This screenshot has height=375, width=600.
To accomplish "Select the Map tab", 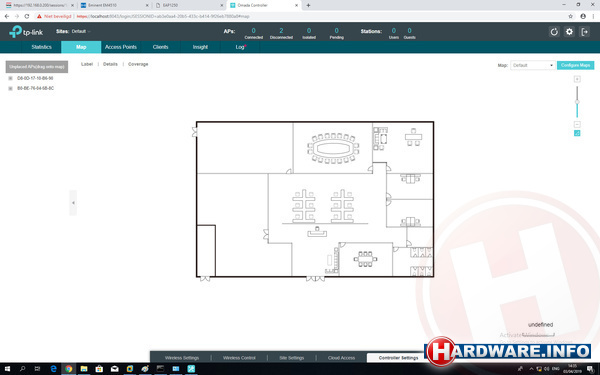I will click(81, 47).
